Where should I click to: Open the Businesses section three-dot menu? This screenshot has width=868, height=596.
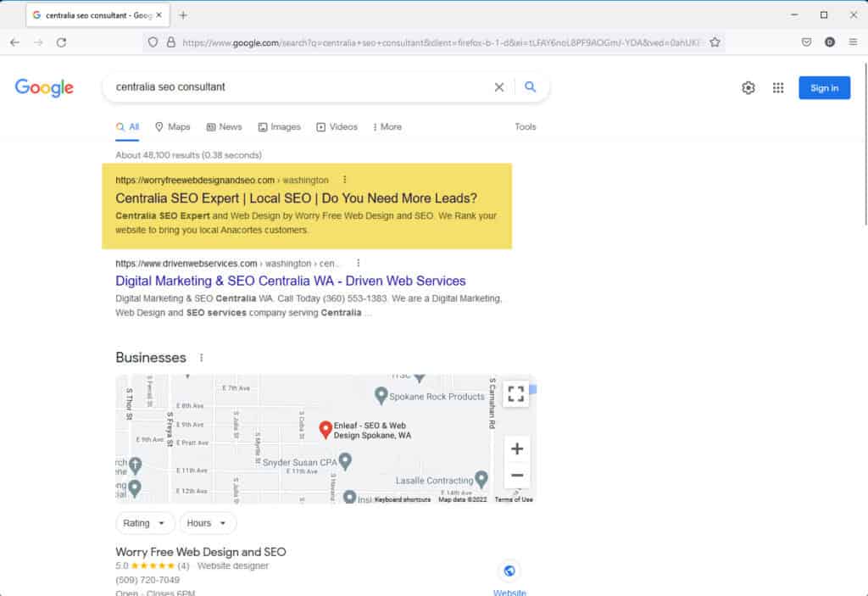pyautogui.click(x=202, y=358)
